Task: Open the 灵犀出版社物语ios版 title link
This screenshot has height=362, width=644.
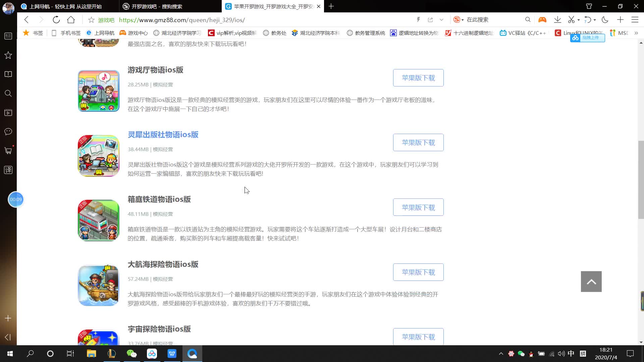Action: [x=163, y=135]
